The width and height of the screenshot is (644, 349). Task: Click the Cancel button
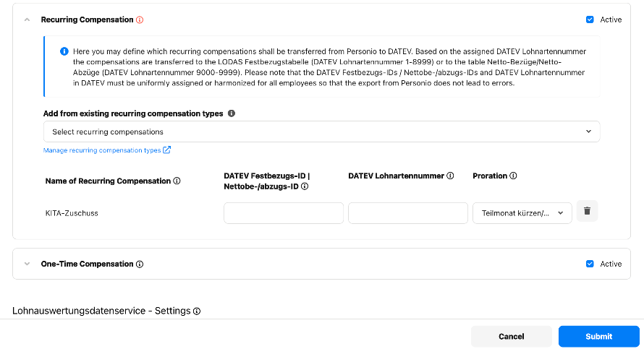click(x=512, y=336)
